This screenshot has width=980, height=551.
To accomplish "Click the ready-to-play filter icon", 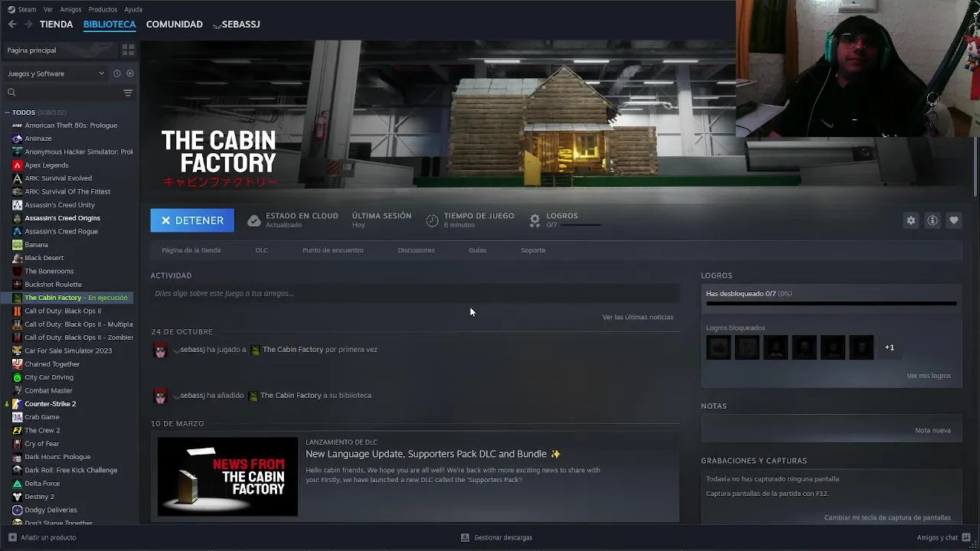I will click(x=130, y=73).
